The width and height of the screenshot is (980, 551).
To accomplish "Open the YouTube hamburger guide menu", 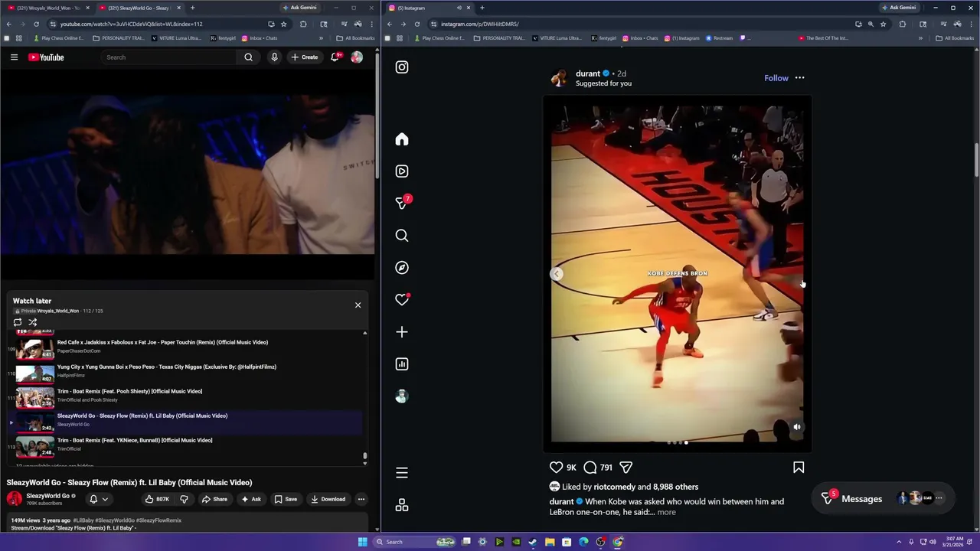I will (x=14, y=57).
